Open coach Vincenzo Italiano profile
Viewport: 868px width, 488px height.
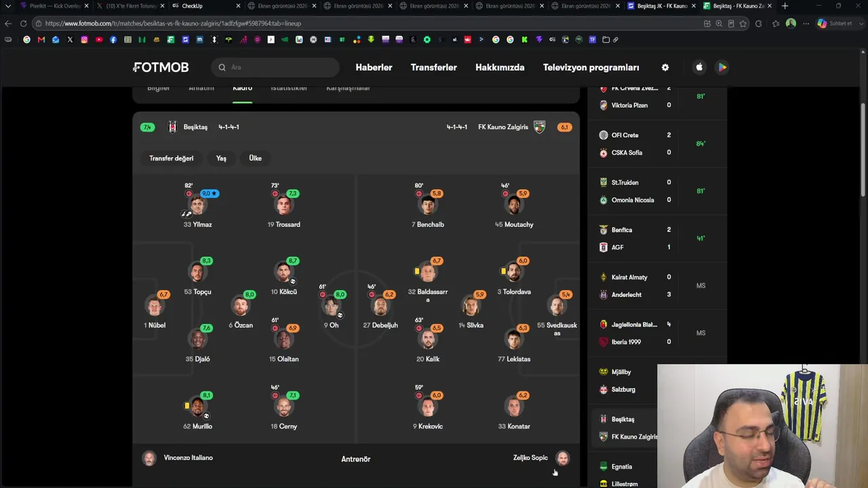click(x=178, y=458)
